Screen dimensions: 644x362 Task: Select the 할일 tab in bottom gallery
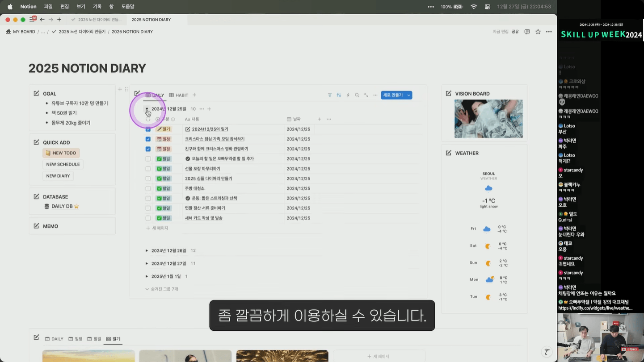pyautogui.click(x=94, y=339)
